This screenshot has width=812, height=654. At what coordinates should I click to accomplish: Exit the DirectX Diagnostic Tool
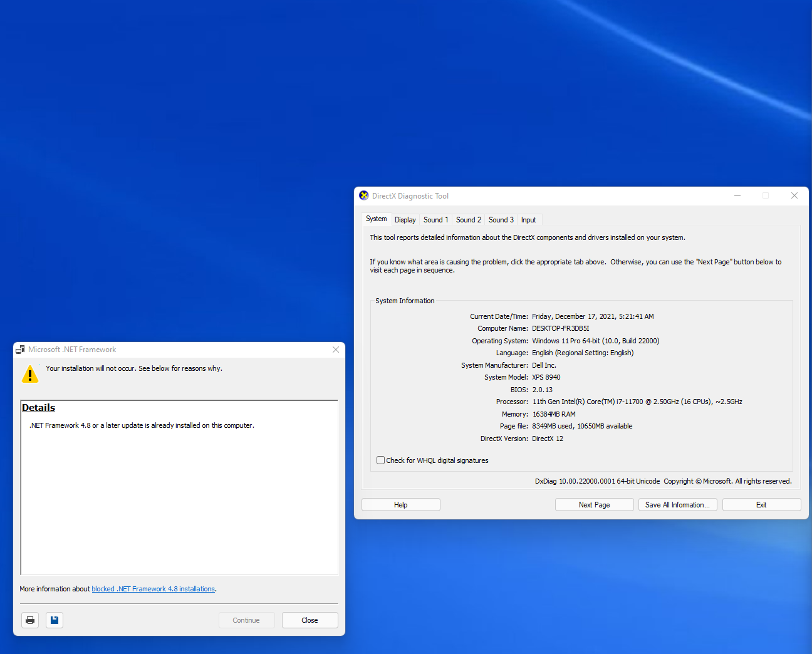coord(761,505)
